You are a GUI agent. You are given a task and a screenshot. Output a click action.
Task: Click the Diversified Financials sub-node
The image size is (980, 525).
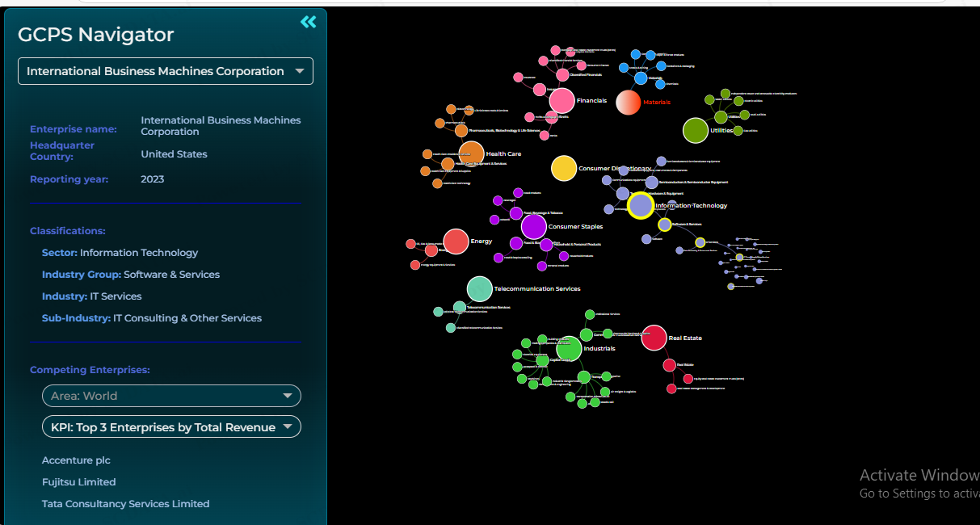coord(562,74)
